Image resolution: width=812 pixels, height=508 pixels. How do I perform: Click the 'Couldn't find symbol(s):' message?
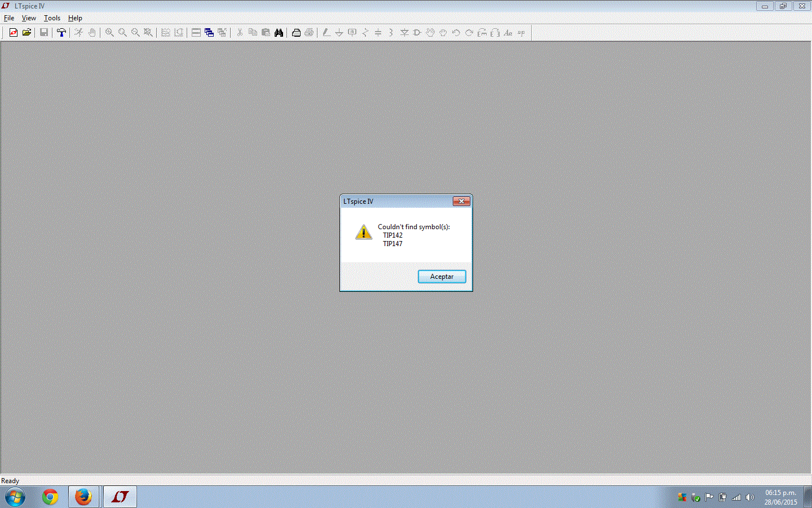(414, 227)
